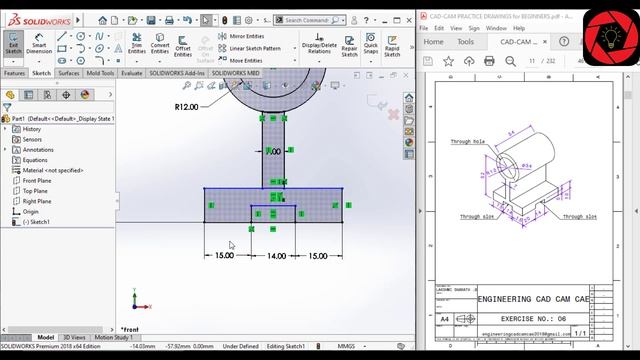Switch to the Features tab

pyautogui.click(x=15, y=73)
